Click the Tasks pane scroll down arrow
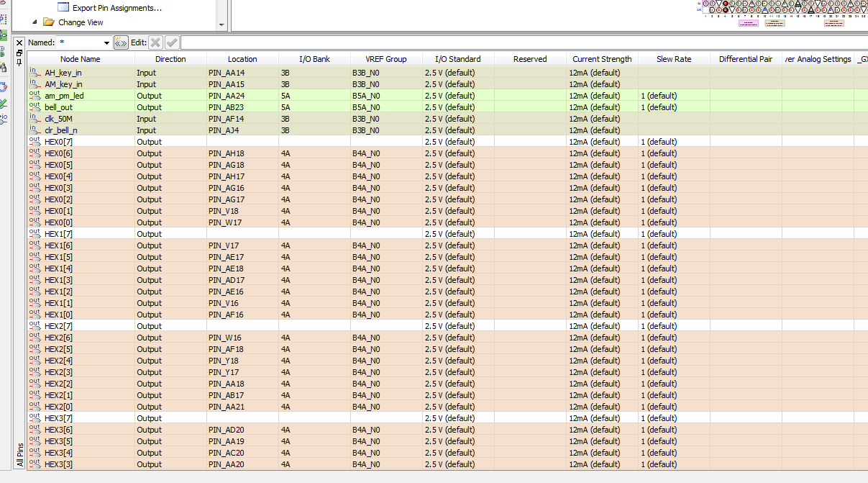The image size is (868, 483). (221, 24)
